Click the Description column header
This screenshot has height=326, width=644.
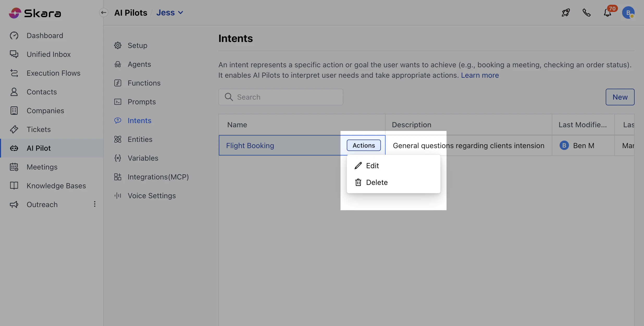coord(468,125)
